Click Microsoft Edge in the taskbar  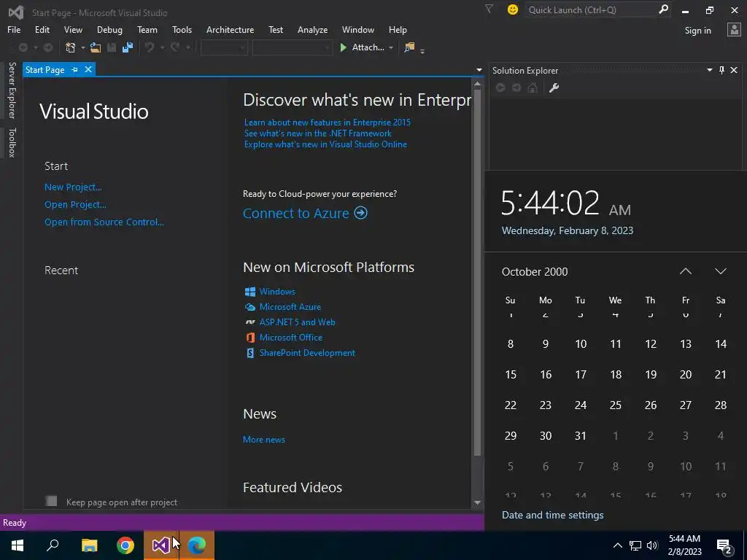[x=197, y=545]
